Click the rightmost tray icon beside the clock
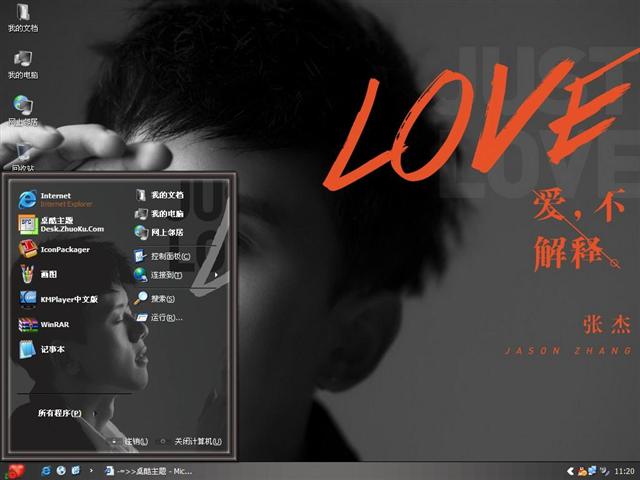This screenshot has width=640, height=480. coord(604,471)
